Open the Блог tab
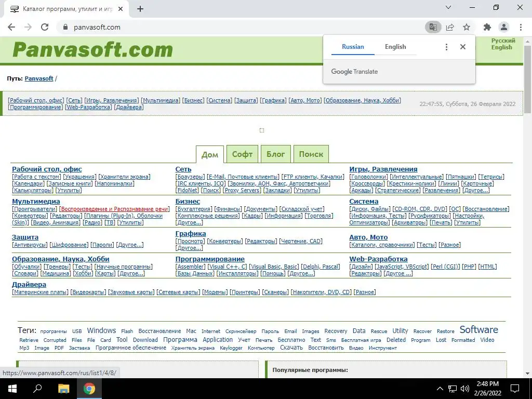 (x=275, y=154)
